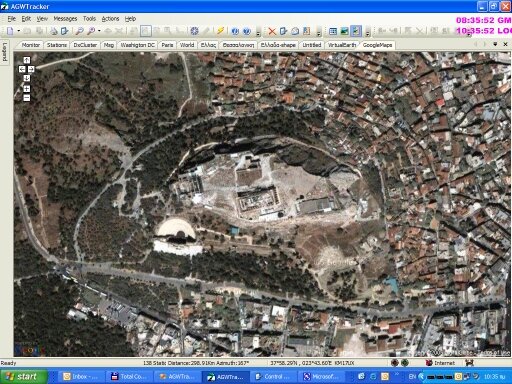Click the print icon in the toolbar
The width and height of the screenshot is (512, 384).
(53, 31)
